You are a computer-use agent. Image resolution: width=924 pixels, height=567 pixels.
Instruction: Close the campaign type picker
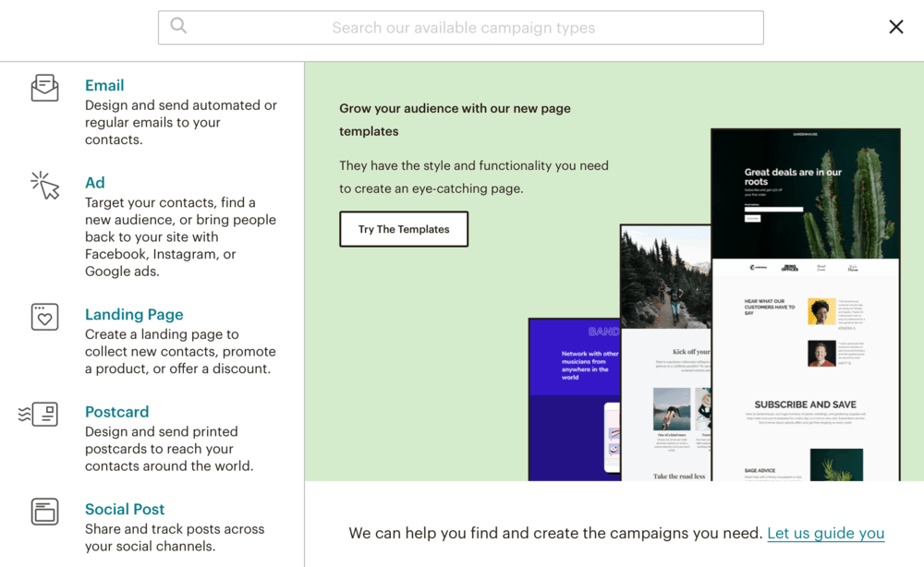895,26
